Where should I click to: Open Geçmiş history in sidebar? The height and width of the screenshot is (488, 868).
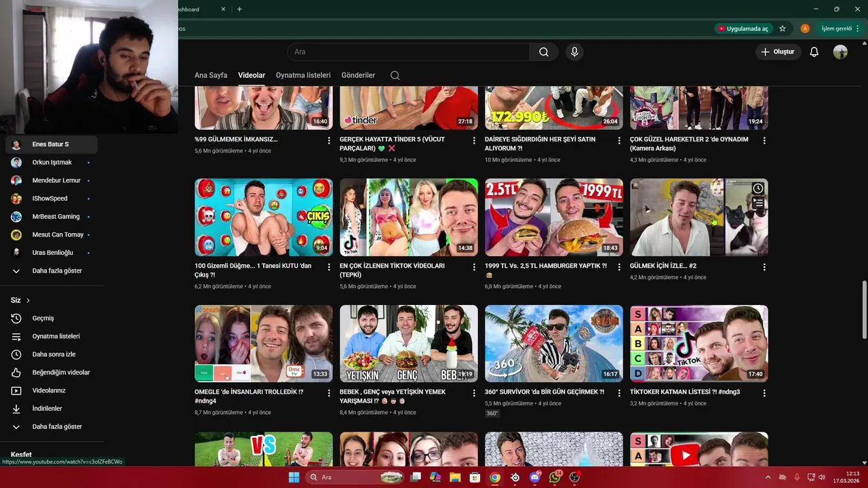pos(52,318)
